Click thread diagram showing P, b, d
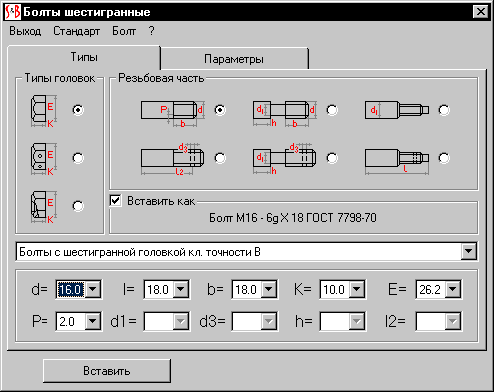This screenshot has height=392, width=494. [173, 113]
